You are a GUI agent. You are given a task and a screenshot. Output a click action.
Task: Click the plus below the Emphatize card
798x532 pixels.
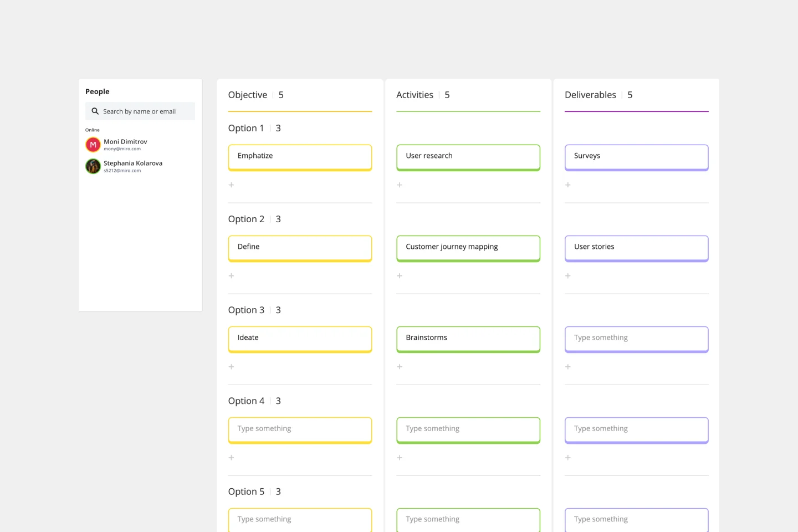231,185
